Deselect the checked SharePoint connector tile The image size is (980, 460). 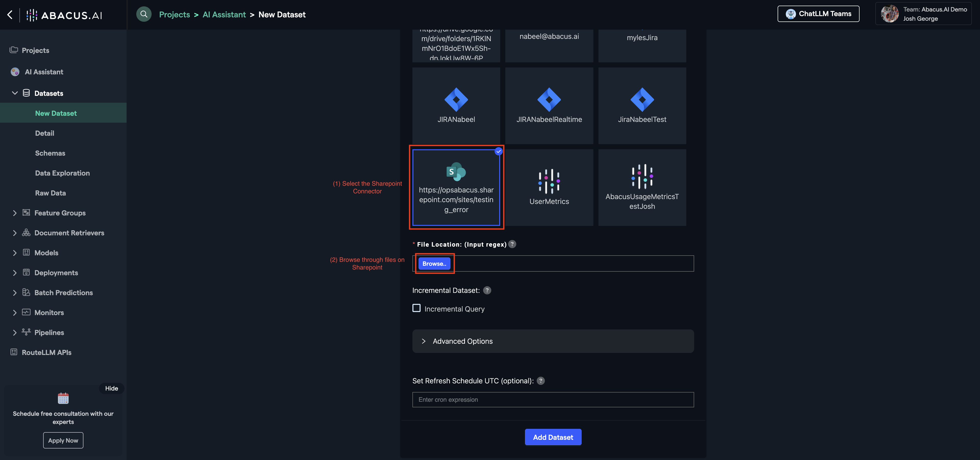(456, 187)
